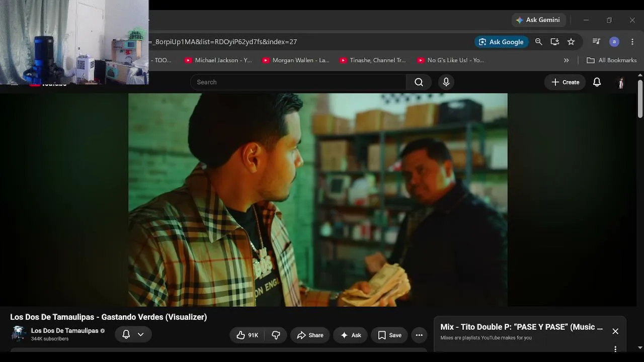Click the page vertical scrollbar thumb
This screenshot has height=362, width=644.
click(x=640, y=99)
